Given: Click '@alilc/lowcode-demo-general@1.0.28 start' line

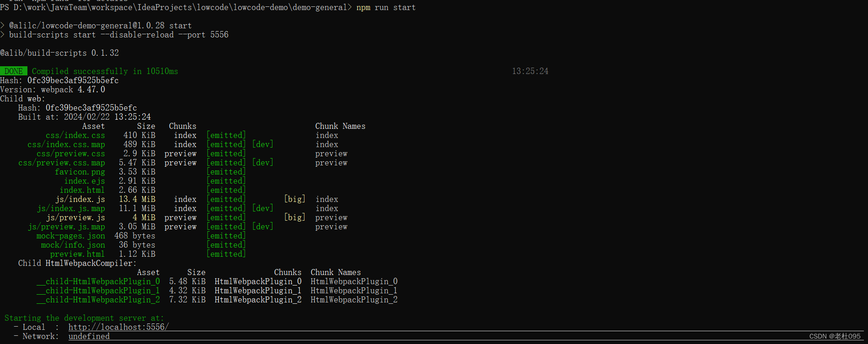Looking at the screenshot, I should point(100,26).
